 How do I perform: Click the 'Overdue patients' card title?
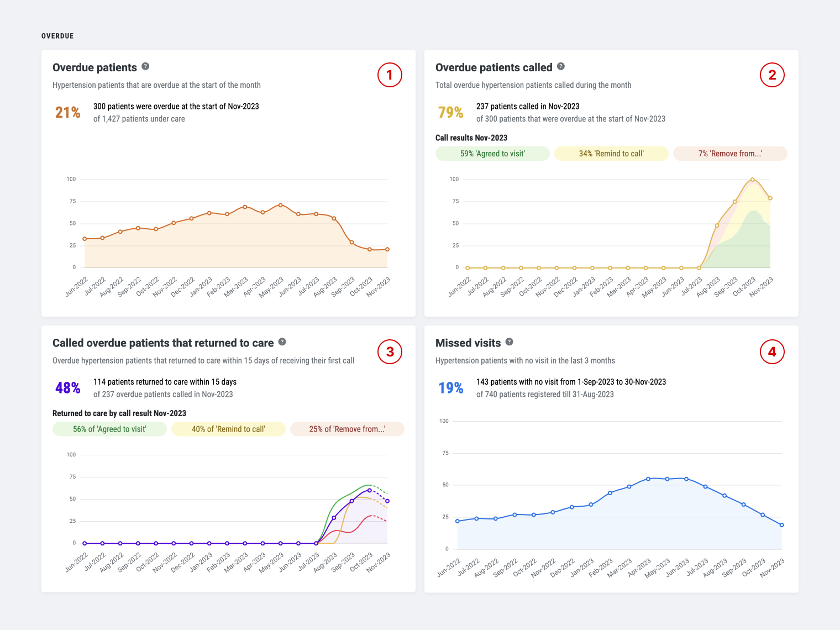[95, 67]
